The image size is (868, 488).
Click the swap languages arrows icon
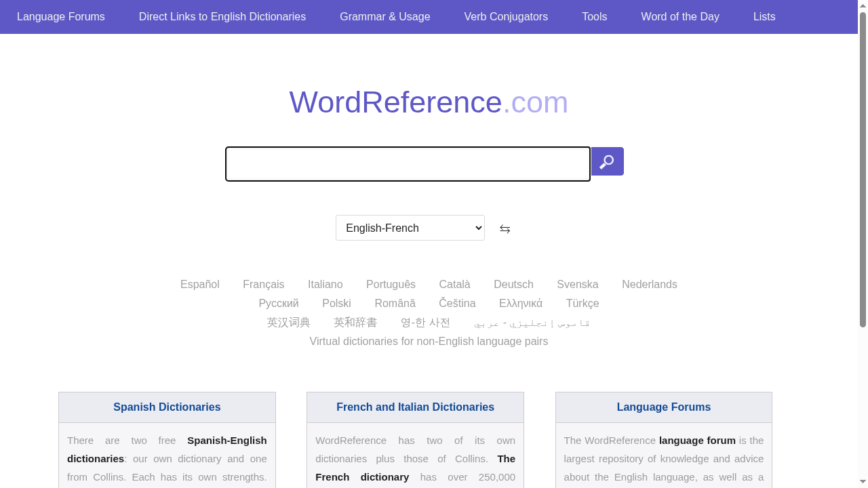coord(505,228)
